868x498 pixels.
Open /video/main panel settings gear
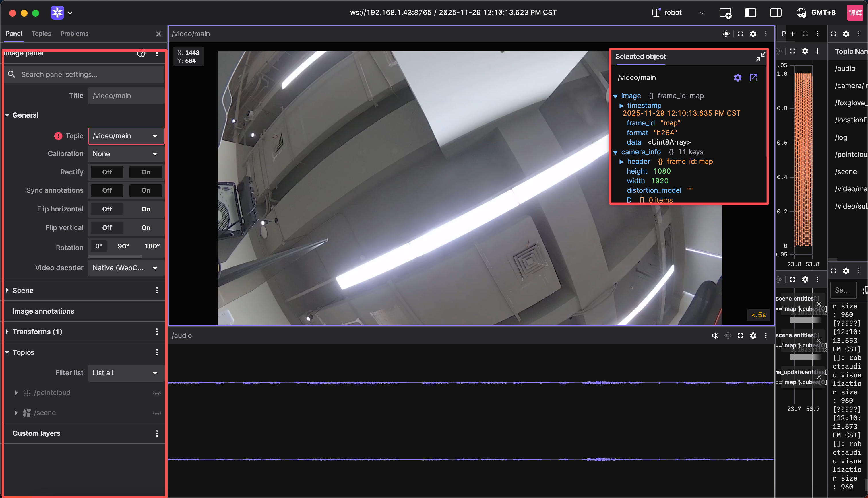(x=753, y=34)
